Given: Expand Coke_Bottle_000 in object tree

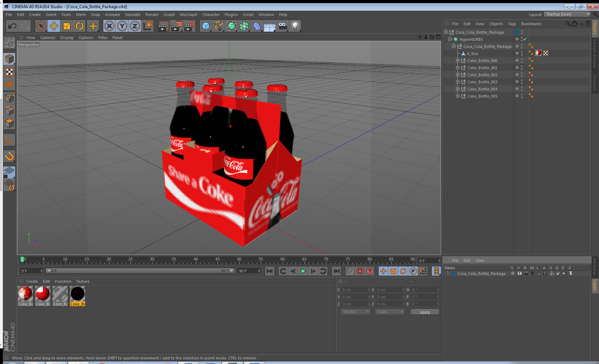Looking at the screenshot, I should (x=458, y=60).
